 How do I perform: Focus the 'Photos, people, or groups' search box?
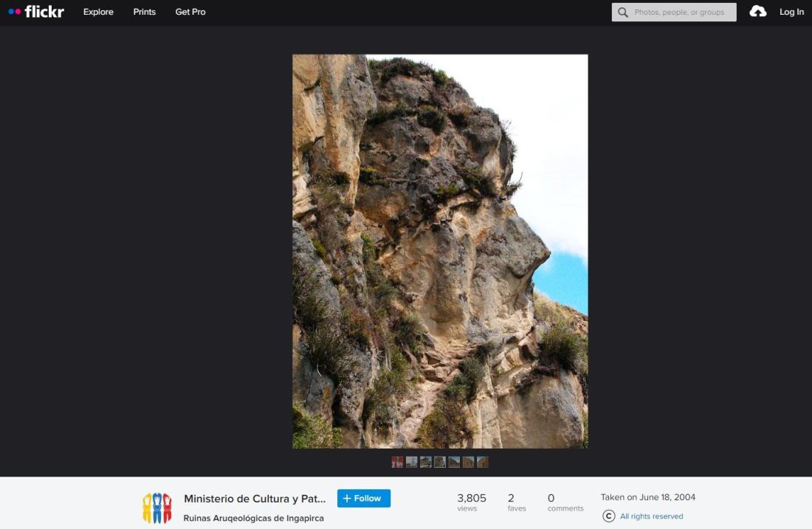[x=674, y=12]
